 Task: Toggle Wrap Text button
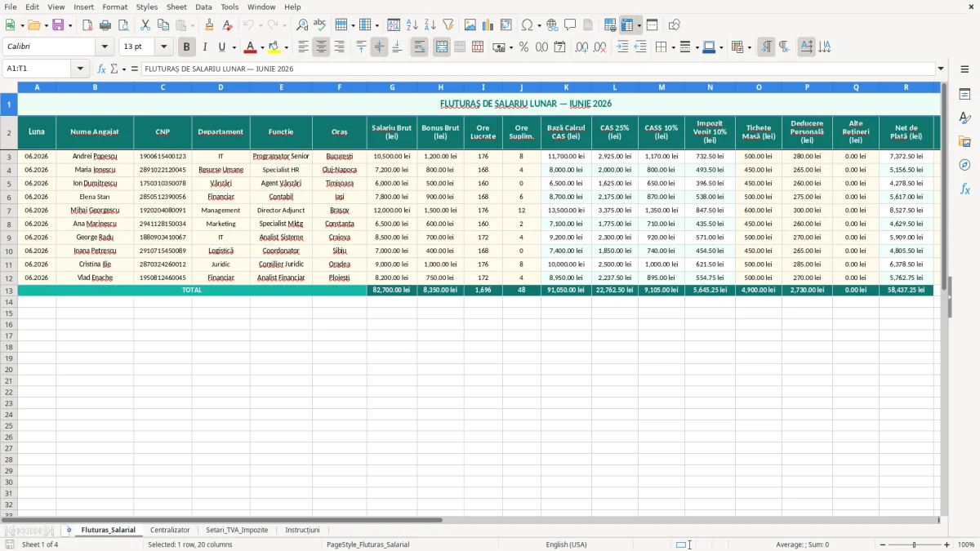[x=420, y=47]
